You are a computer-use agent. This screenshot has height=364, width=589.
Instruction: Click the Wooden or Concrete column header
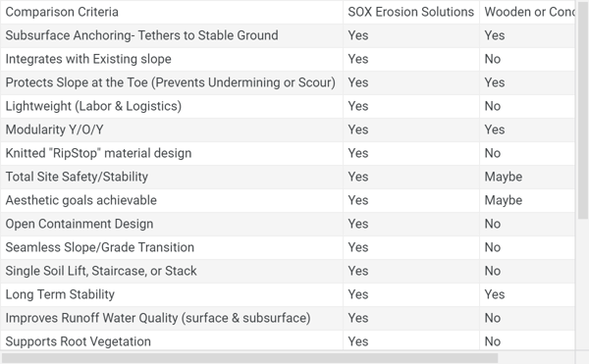pos(529,12)
